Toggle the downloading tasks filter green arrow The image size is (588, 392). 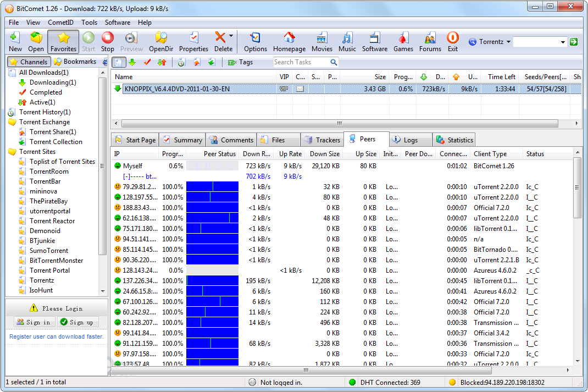(132, 62)
